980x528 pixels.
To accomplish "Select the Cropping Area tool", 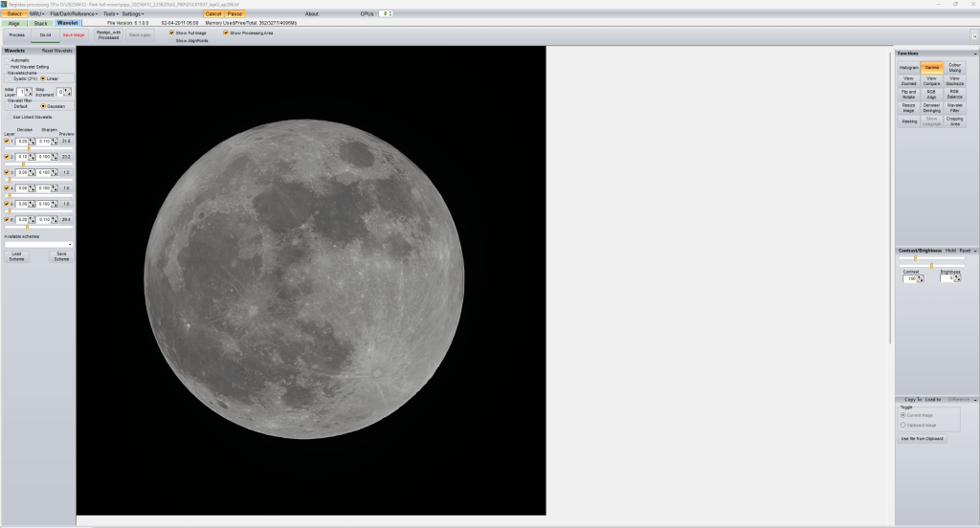I will click(955, 121).
